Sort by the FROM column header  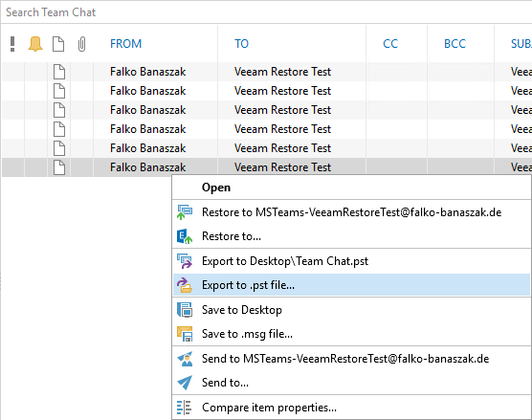(126, 44)
